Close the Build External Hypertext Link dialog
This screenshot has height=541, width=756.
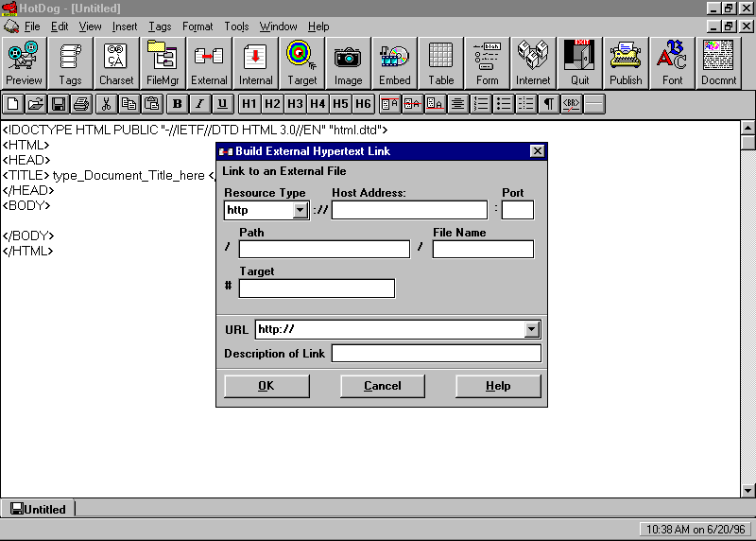(x=537, y=151)
